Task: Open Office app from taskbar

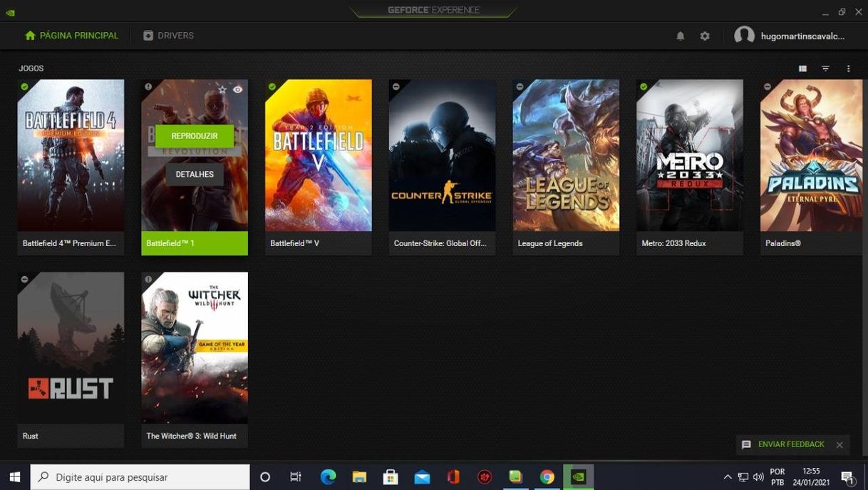Action: [453, 477]
